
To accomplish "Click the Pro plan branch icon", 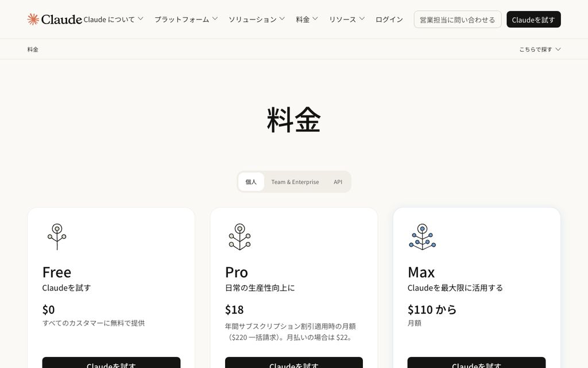I will pyautogui.click(x=239, y=236).
